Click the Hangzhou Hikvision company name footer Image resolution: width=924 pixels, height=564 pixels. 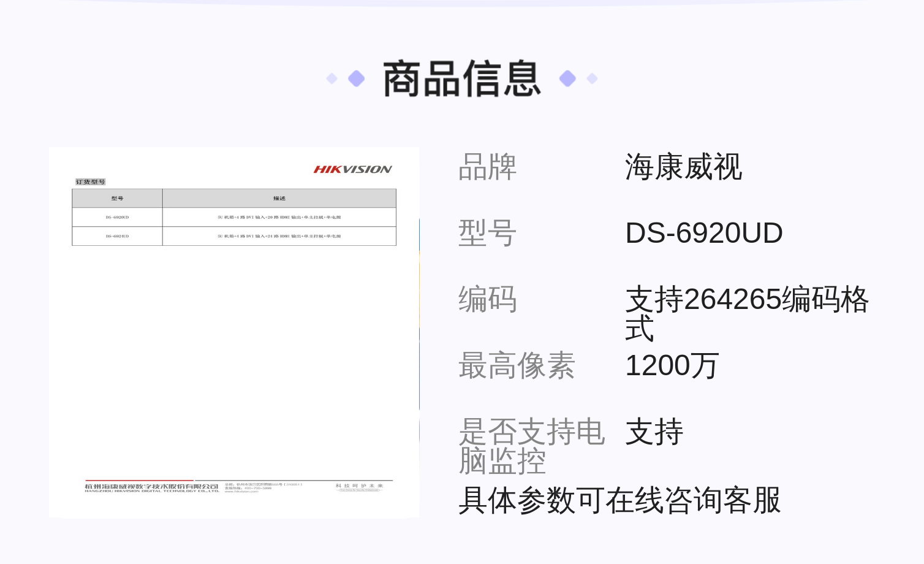coord(152,487)
